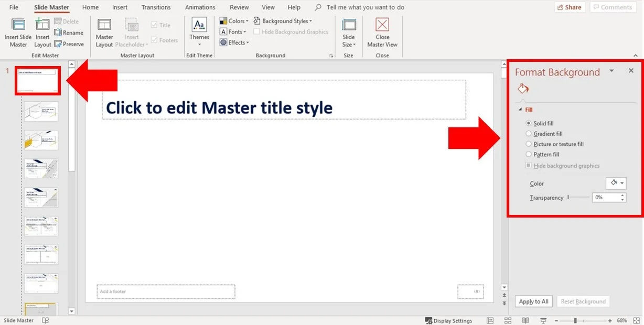The width and height of the screenshot is (644, 325).
Task: Select the slide master thumbnail numbered 1
Action: [x=38, y=80]
